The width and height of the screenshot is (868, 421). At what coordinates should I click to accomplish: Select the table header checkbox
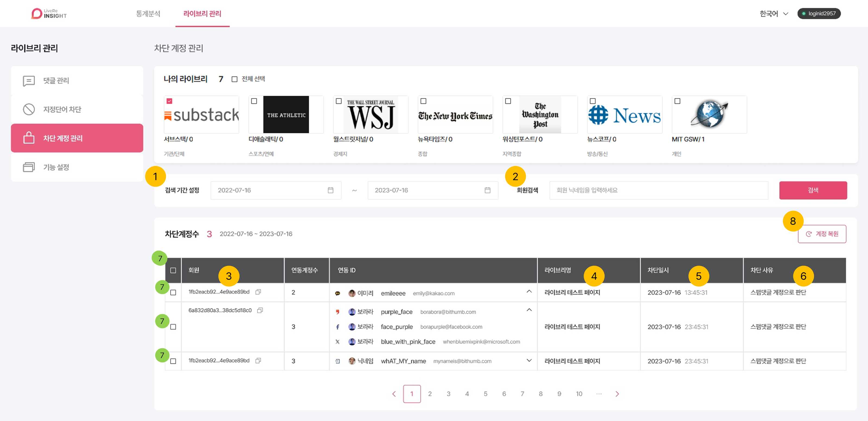173,271
